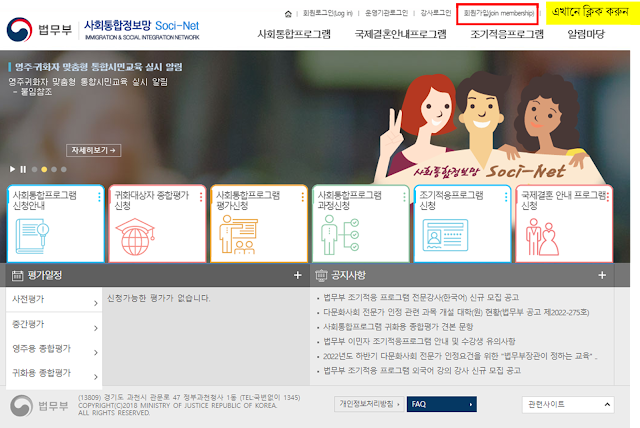Open the 국제결혼 안내 프로그램 couple icon
The width and height of the screenshot is (640, 428).
click(545, 237)
